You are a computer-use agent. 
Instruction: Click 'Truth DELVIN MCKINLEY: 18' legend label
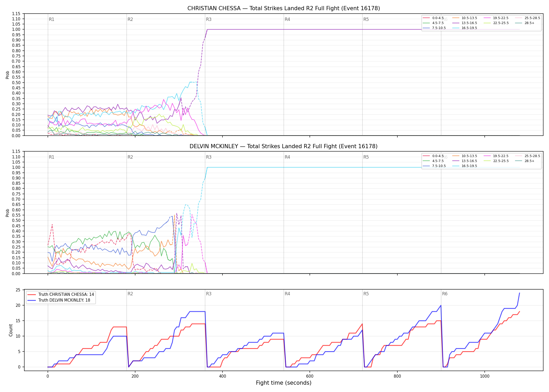click(64, 300)
